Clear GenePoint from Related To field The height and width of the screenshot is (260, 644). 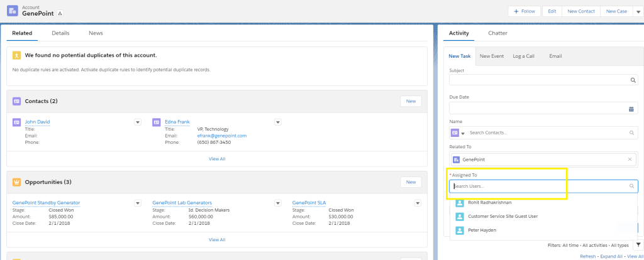630,159
